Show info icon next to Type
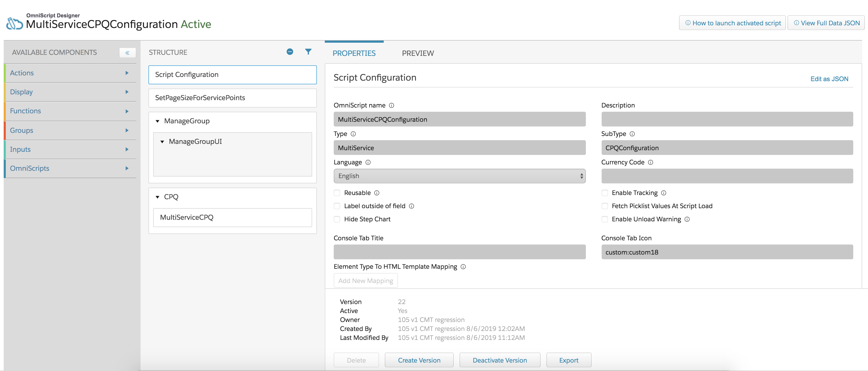 pos(353,134)
